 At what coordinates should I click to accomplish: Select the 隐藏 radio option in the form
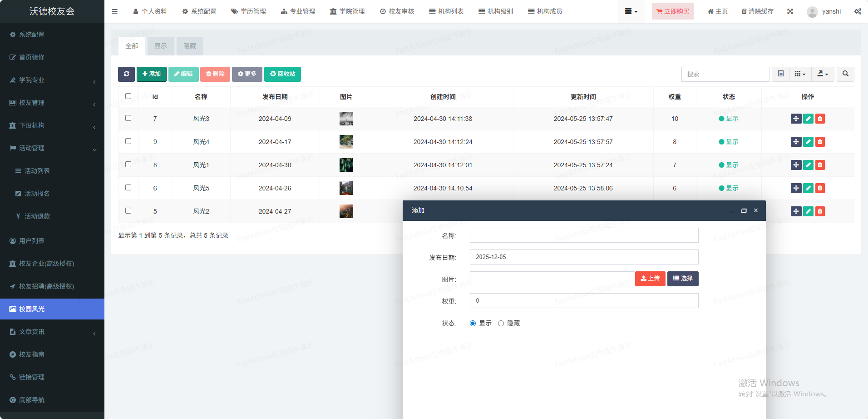[501, 324]
